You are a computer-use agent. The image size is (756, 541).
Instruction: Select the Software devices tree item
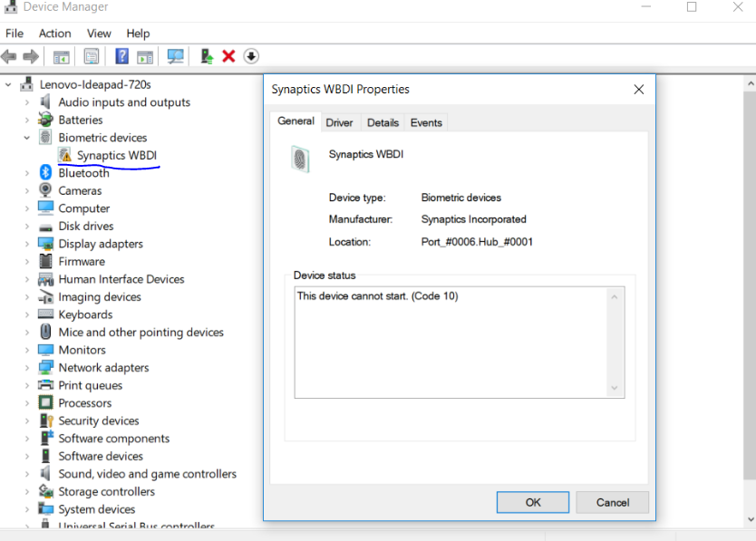101,456
